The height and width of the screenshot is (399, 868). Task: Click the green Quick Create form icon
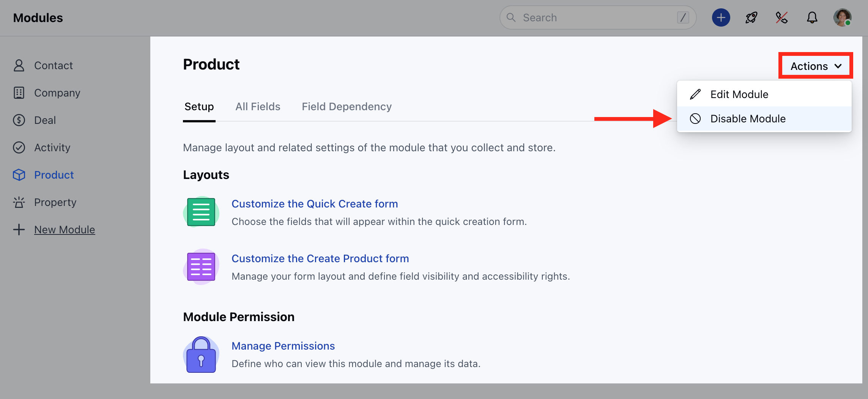coord(201,212)
